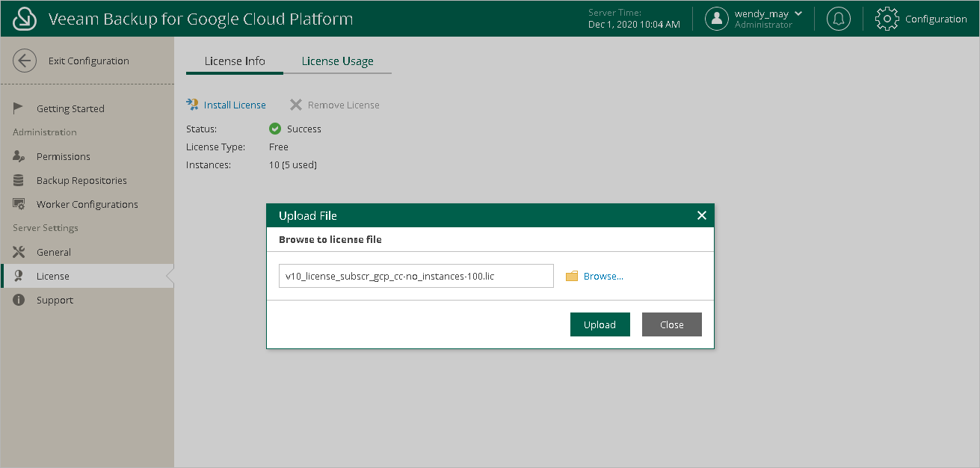Click the 'Browse to license file' heading
The height and width of the screenshot is (468, 980).
click(x=330, y=239)
